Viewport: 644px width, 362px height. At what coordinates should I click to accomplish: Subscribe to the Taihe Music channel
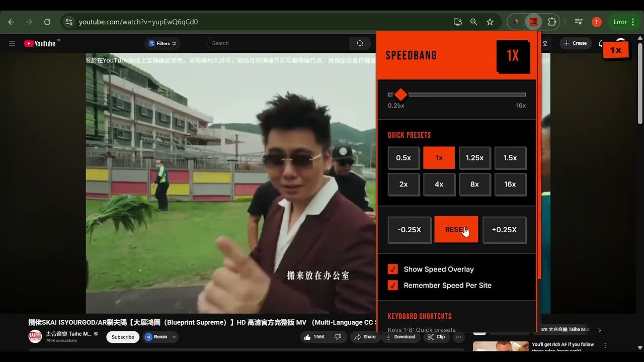click(123, 337)
